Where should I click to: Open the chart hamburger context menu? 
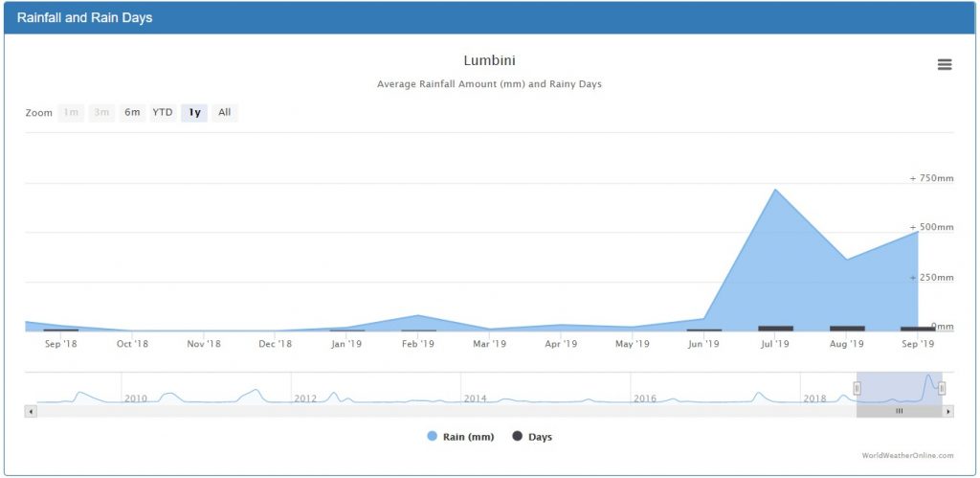945,64
